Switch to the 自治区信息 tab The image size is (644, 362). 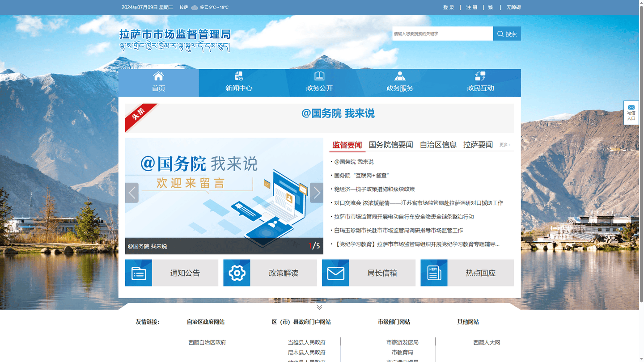pos(438,145)
